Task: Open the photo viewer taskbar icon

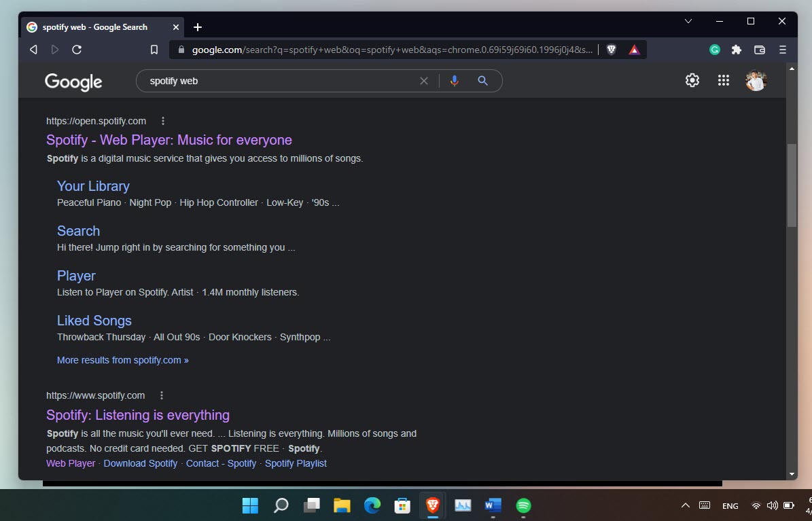Action: 463,505
